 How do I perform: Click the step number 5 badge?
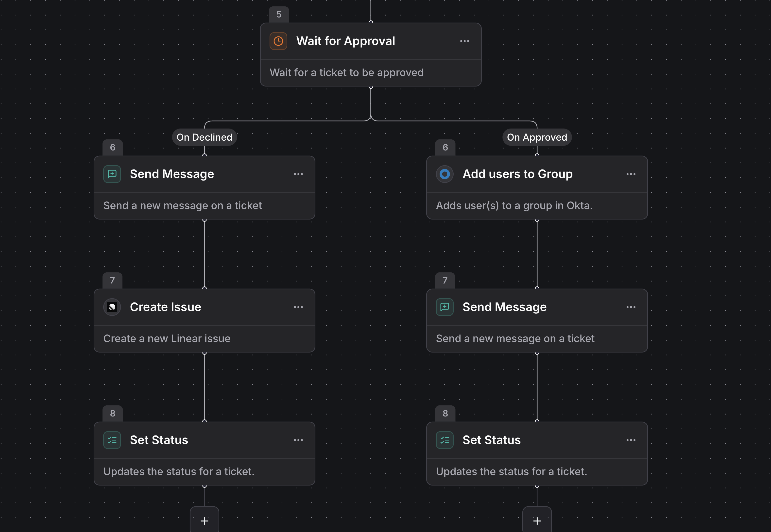279,14
